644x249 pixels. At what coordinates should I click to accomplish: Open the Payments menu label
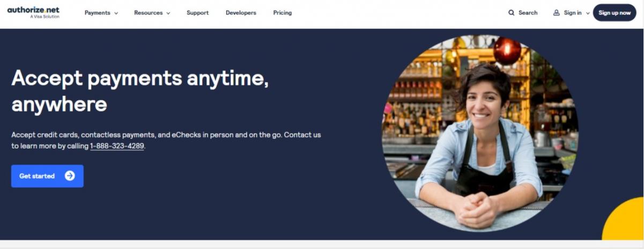[98, 13]
